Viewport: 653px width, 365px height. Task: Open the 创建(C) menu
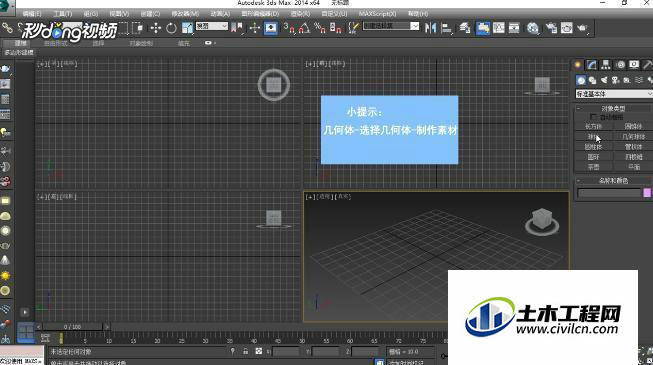(150, 14)
